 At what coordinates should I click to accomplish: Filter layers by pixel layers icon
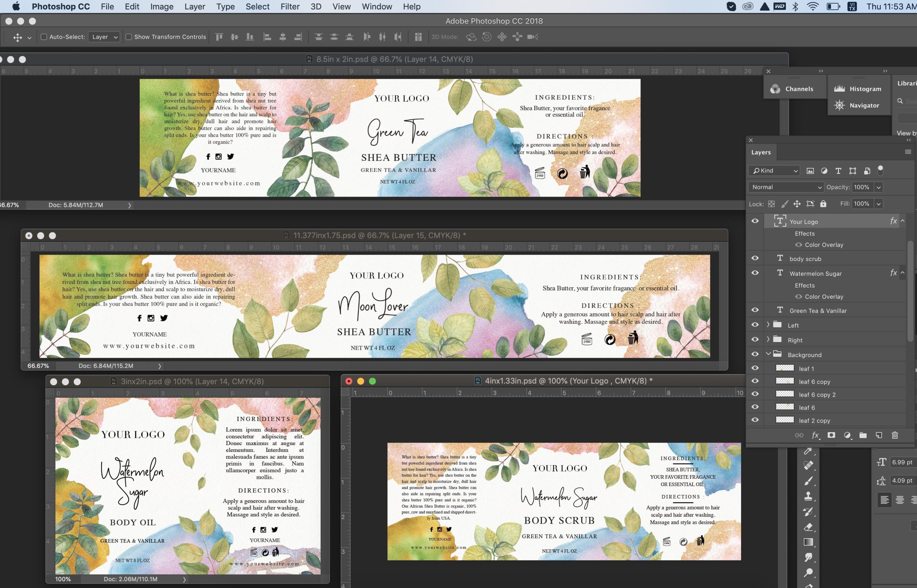click(x=810, y=171)
